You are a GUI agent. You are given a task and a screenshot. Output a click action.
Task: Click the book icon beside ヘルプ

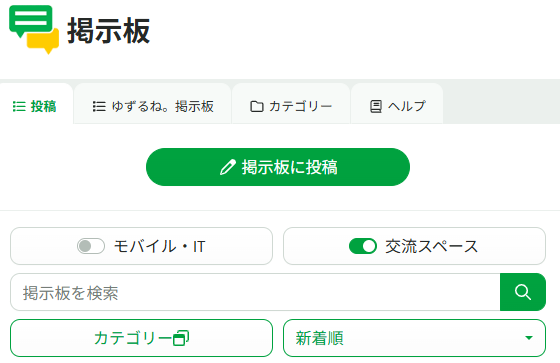376,106
